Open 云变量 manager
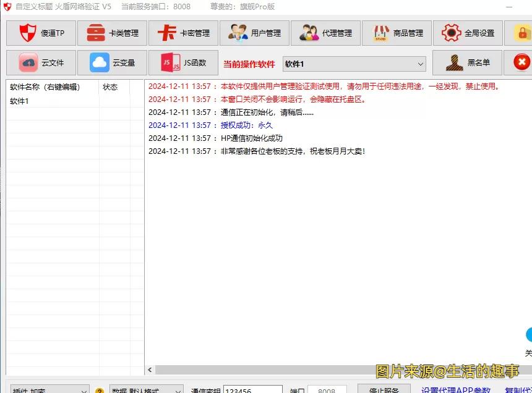Viewport: 532px width, 393px height. click(112, 62)
